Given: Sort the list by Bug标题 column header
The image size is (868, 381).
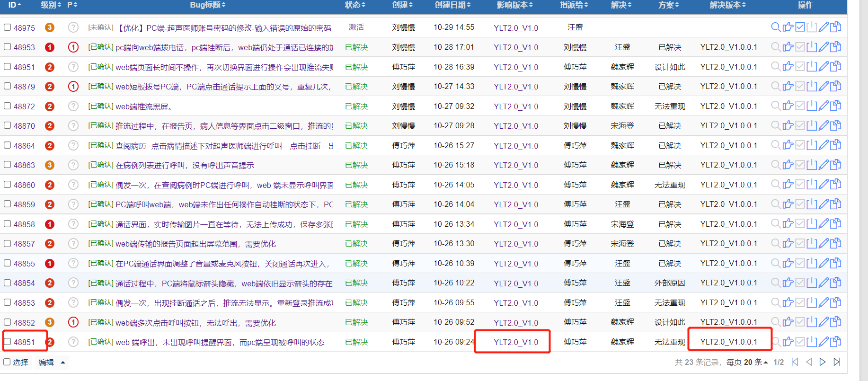Looking at the screenshot, I should (208, 5).
